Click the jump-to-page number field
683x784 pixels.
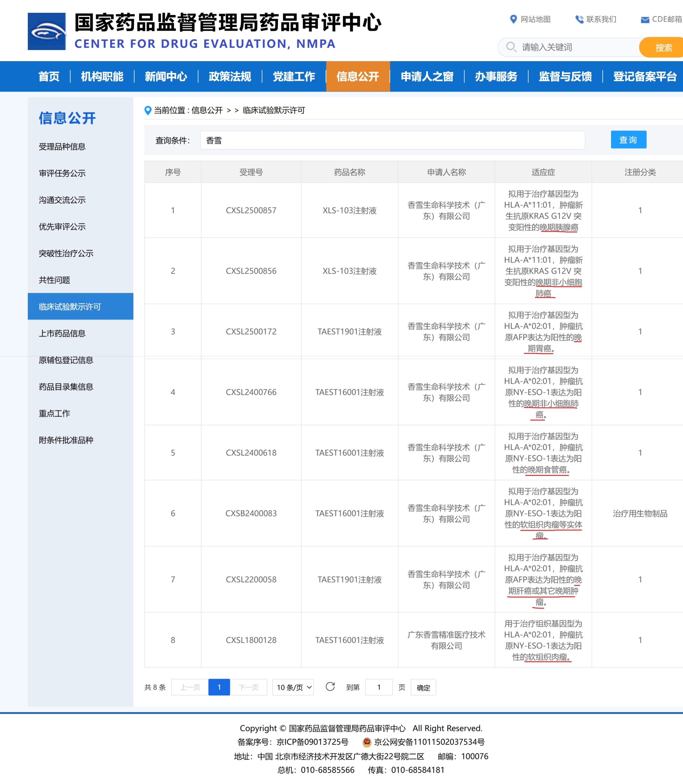pyautogui.click(x=379, y=687)
